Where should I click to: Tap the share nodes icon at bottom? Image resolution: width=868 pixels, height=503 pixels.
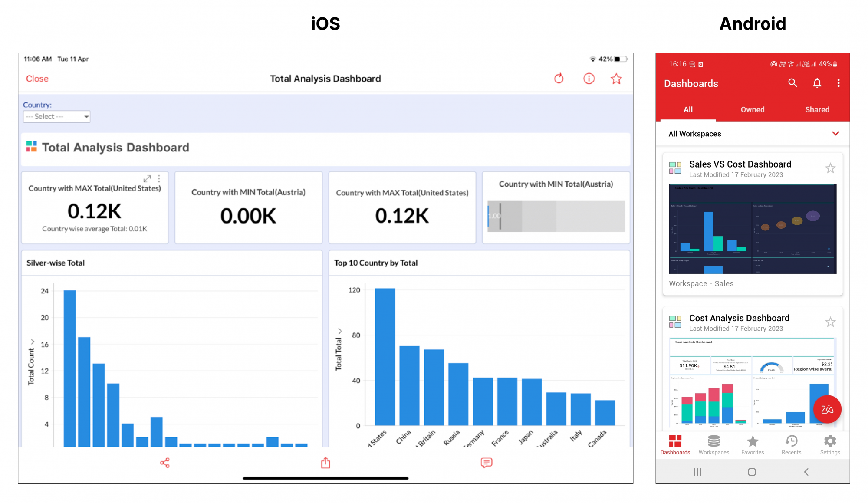pyautogui.click(x=165, y=463)
